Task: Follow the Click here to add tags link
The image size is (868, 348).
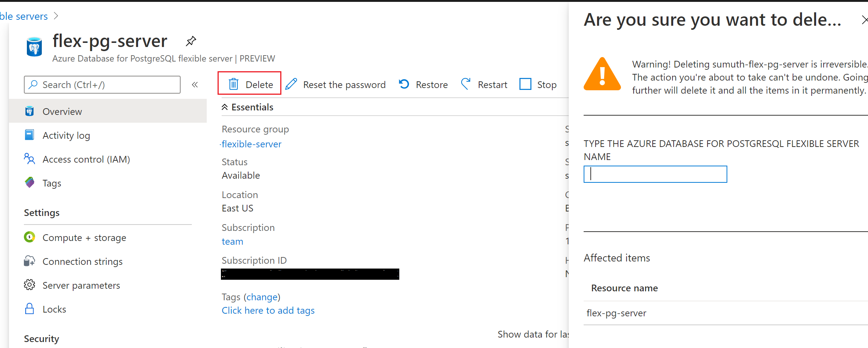Action: coord(268,310)
